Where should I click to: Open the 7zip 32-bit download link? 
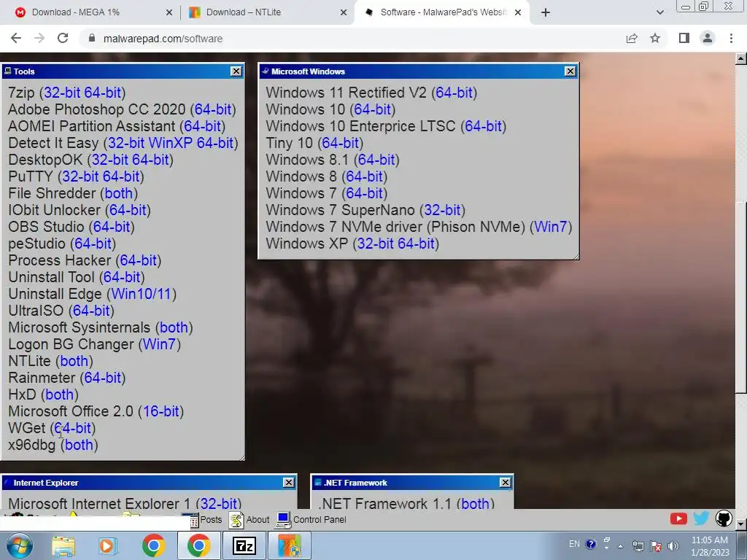62,93
